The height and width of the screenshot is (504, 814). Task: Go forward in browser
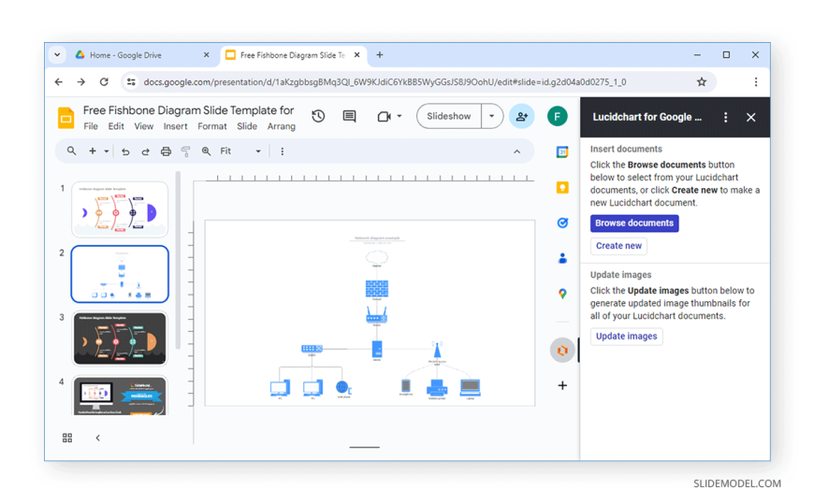pyautogui.click(x=81, y=82)
